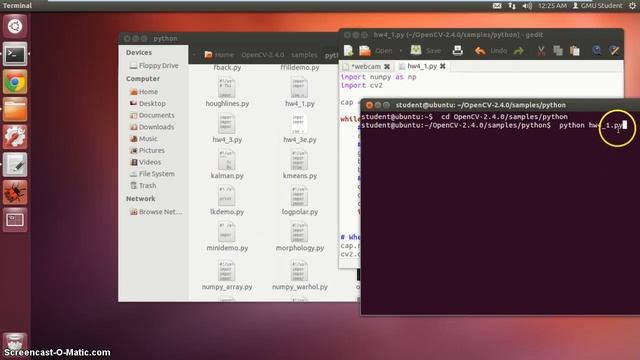Open the clock showing 12:25 AM

pos(552,6)
